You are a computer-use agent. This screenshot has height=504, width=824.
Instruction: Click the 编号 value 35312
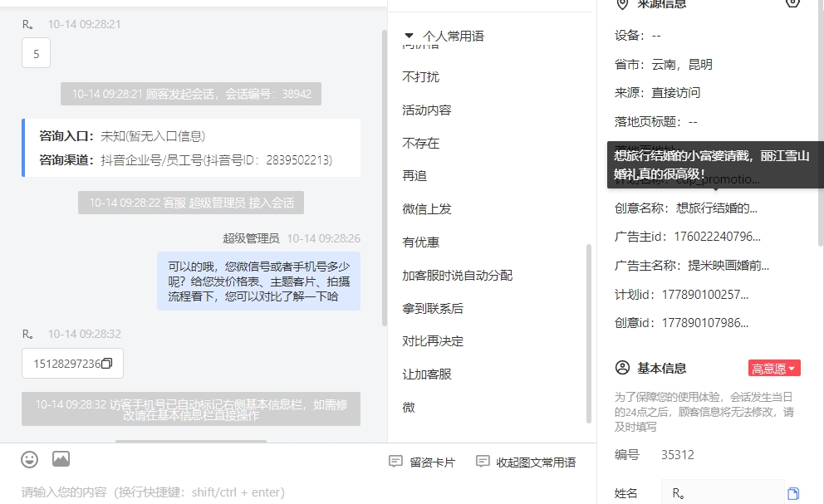pos(677,455)
